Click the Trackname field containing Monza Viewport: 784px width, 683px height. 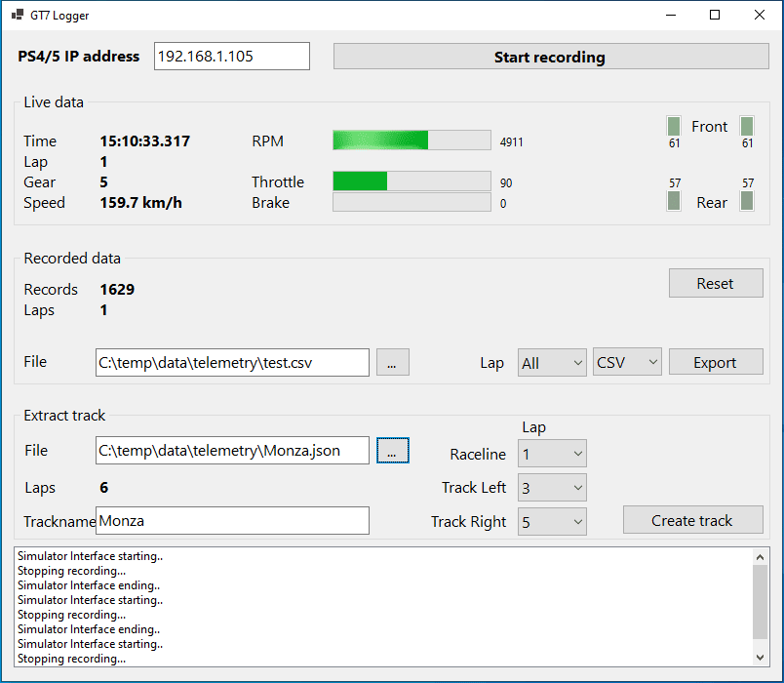pyautogui.click(x=232, y=520)
